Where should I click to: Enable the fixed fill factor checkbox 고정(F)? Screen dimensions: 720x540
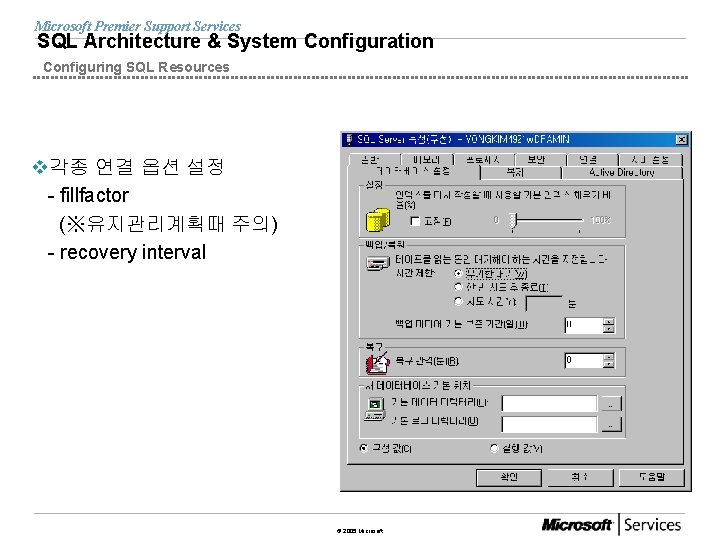point(415,221)
